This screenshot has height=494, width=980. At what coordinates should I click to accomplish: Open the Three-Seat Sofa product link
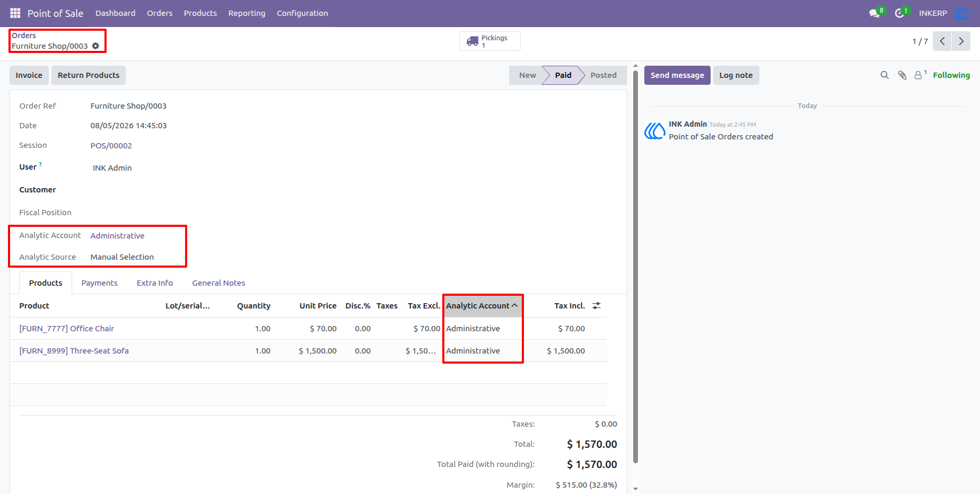[74, 351]
